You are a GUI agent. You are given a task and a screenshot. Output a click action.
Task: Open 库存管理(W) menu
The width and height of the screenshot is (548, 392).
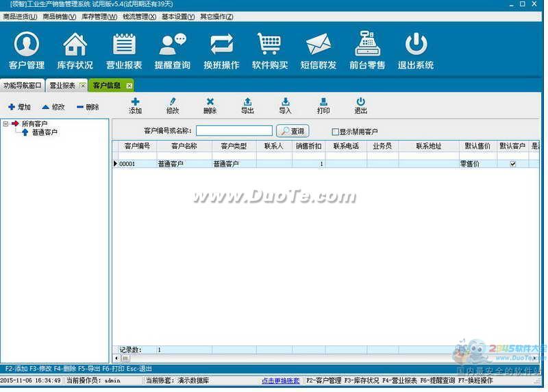pyautogui.click(x=99, y=16)
